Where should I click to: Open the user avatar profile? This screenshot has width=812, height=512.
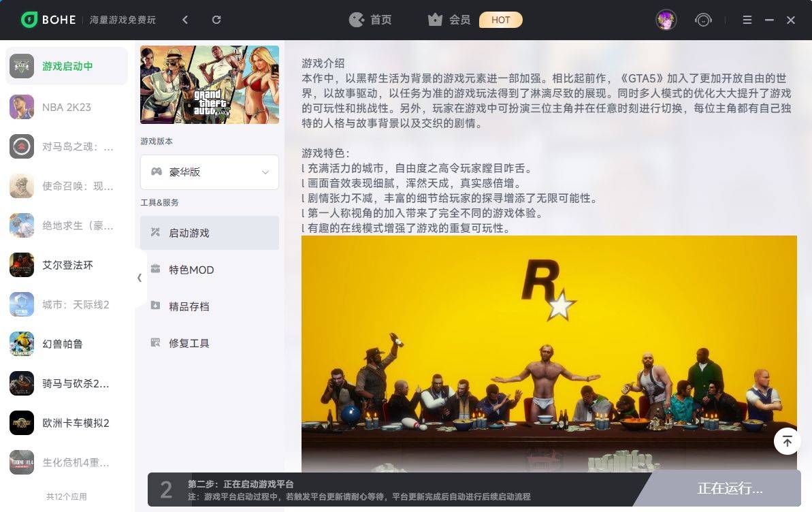pos(666,20)
